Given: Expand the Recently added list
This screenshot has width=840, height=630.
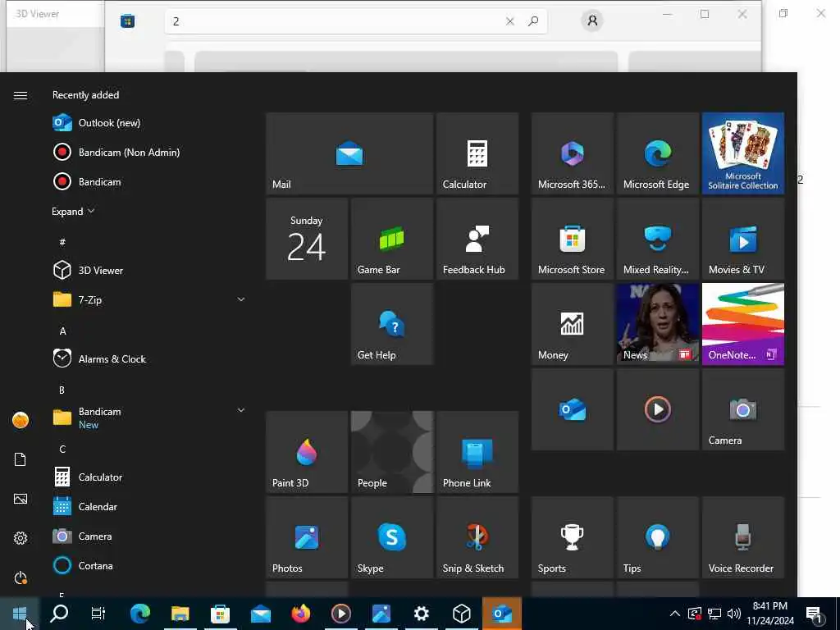Looking at the screenshot, I should click(x=73, y=211).
